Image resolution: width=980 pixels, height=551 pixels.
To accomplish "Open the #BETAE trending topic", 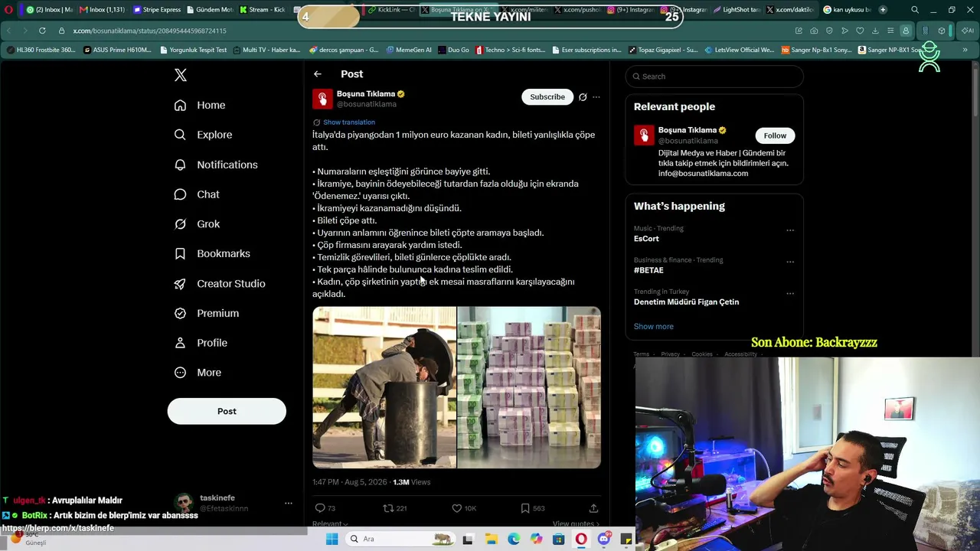I will point(648,270).
